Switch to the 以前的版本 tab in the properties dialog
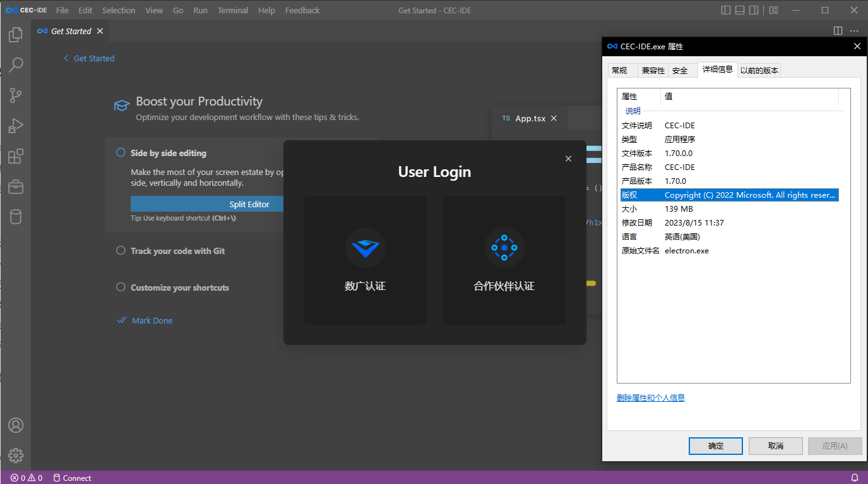Viewport: 868px width, 484px height. click(x=759, y=71)
